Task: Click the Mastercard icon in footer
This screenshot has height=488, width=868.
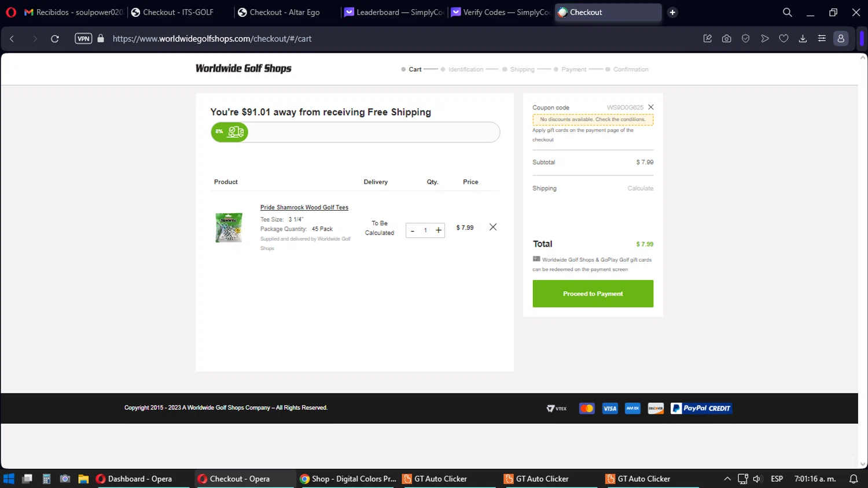Action: point(587,409)
